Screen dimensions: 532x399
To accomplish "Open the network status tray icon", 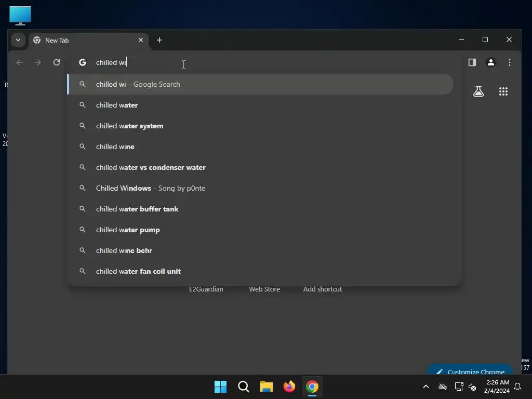I will 459,387.
